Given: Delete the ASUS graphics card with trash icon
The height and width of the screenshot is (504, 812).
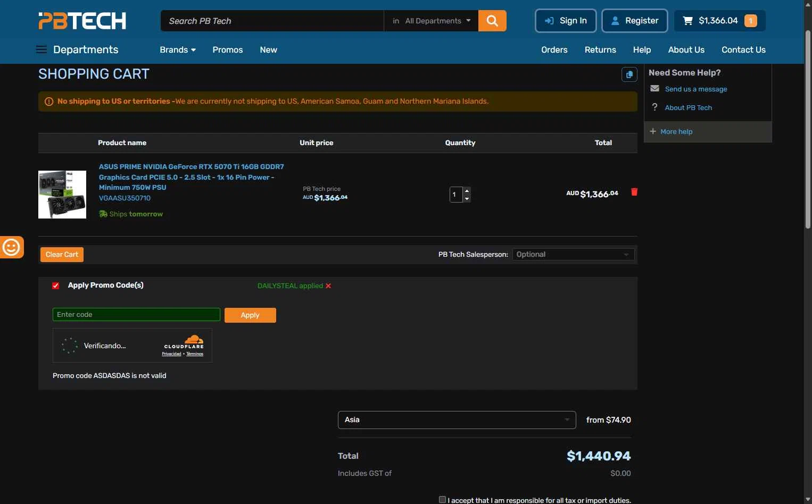Looking at the screenshot, I should point(634,192).
